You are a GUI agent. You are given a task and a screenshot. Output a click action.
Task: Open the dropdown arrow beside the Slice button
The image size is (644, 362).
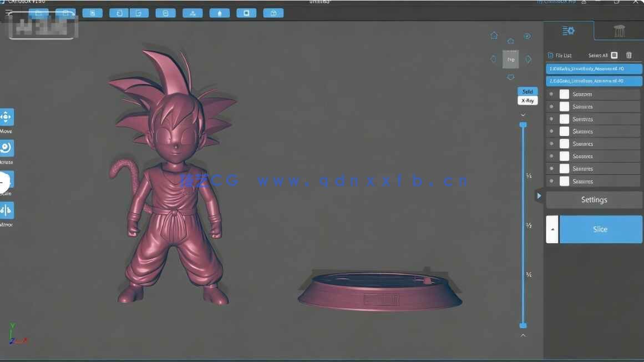click(552, 229)
